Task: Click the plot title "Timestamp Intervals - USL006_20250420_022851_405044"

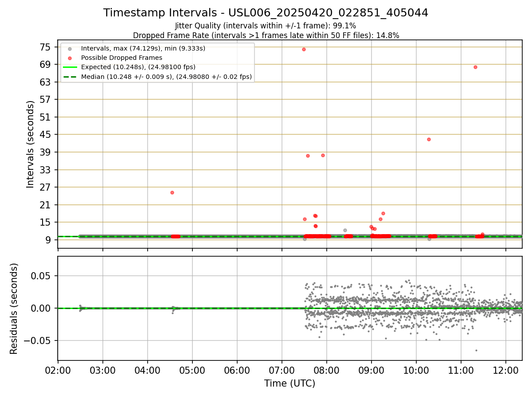Action: click(x=266, y=13)
